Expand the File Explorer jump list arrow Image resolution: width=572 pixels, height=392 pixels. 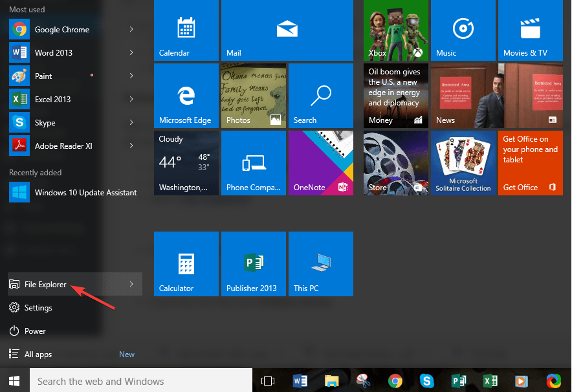[x=131, y=284]
